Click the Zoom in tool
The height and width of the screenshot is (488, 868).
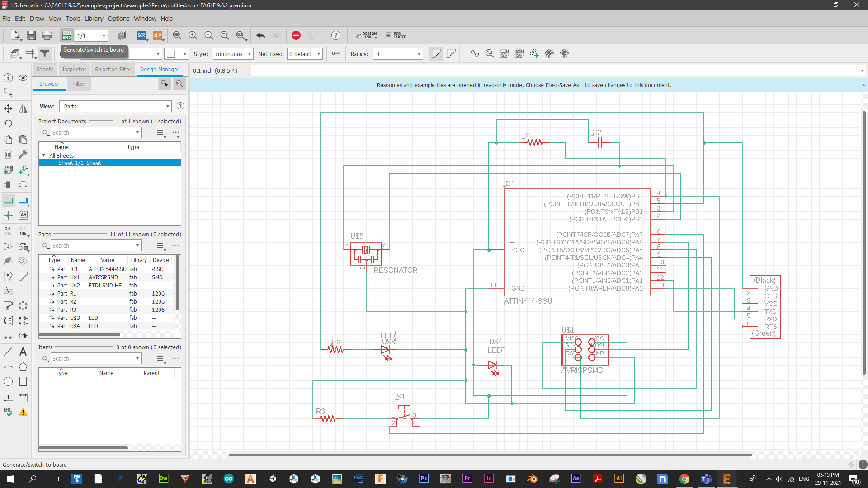click(193, 35)
